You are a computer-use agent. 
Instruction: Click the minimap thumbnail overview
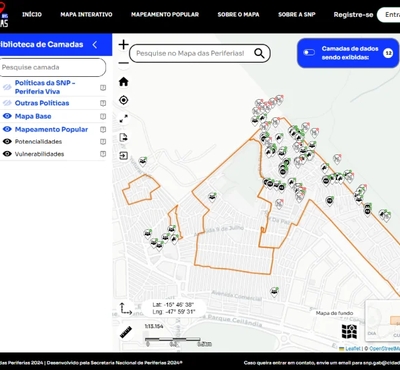[x=383, y=320]
